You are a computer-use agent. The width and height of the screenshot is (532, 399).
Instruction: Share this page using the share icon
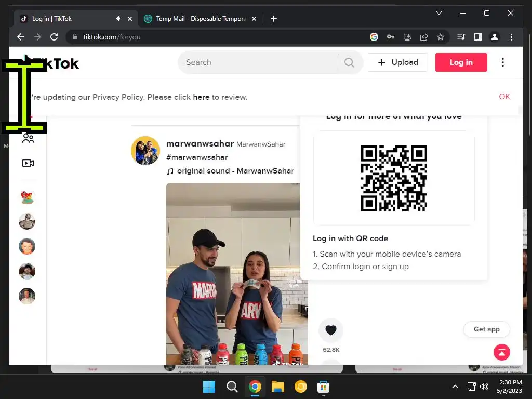424,37
